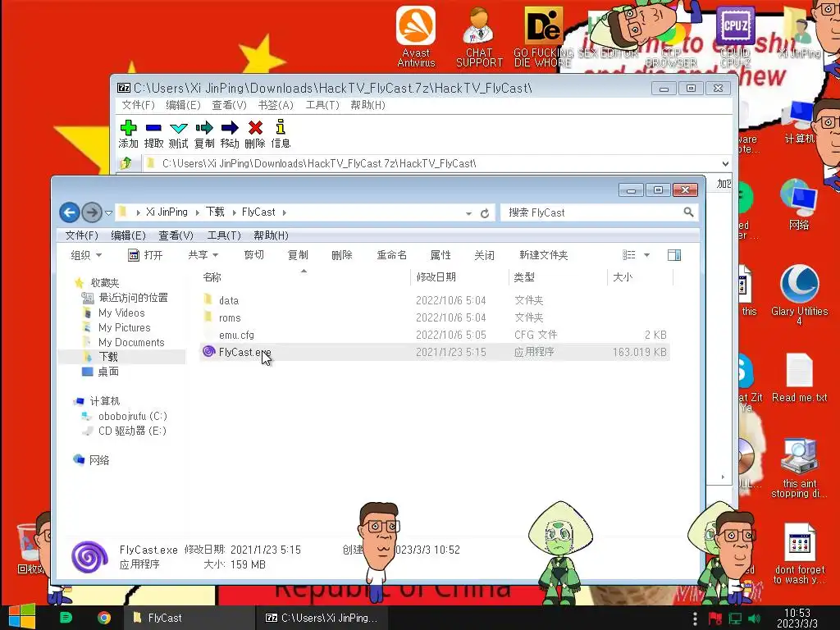Click 属性 in Explorer toolbar
Screen dimensions: 840x630
pos(441,255)
